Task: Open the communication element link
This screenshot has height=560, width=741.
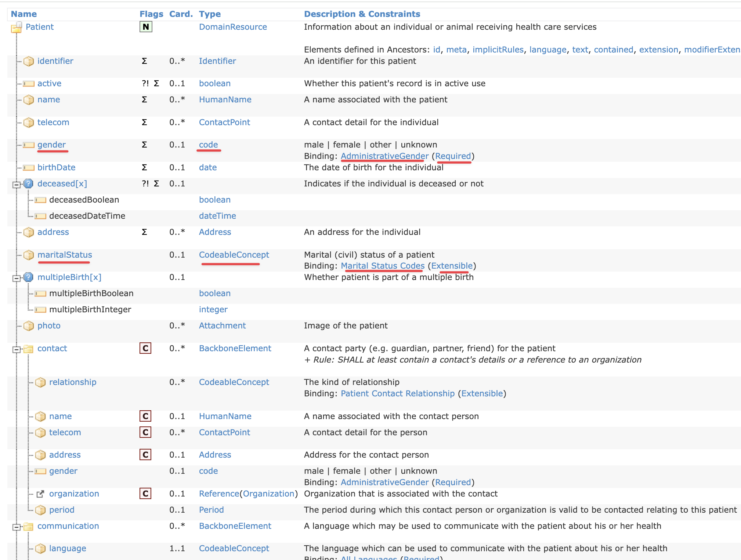Action: (68, 526)
